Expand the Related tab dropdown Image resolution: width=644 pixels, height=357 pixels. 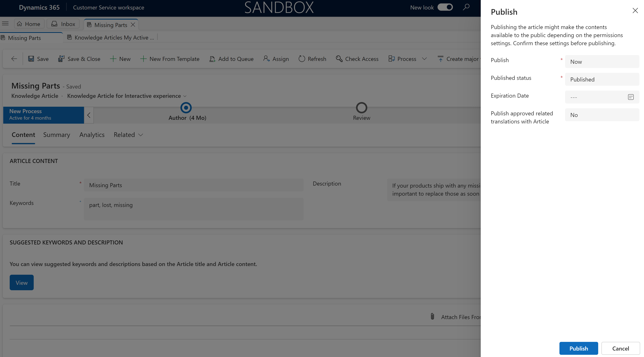(128, 135)
